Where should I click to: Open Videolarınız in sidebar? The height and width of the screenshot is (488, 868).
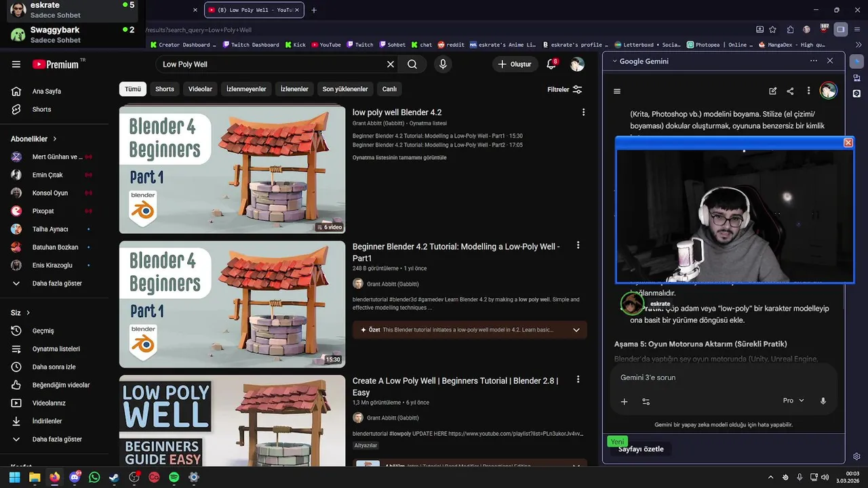click(49, 403)
